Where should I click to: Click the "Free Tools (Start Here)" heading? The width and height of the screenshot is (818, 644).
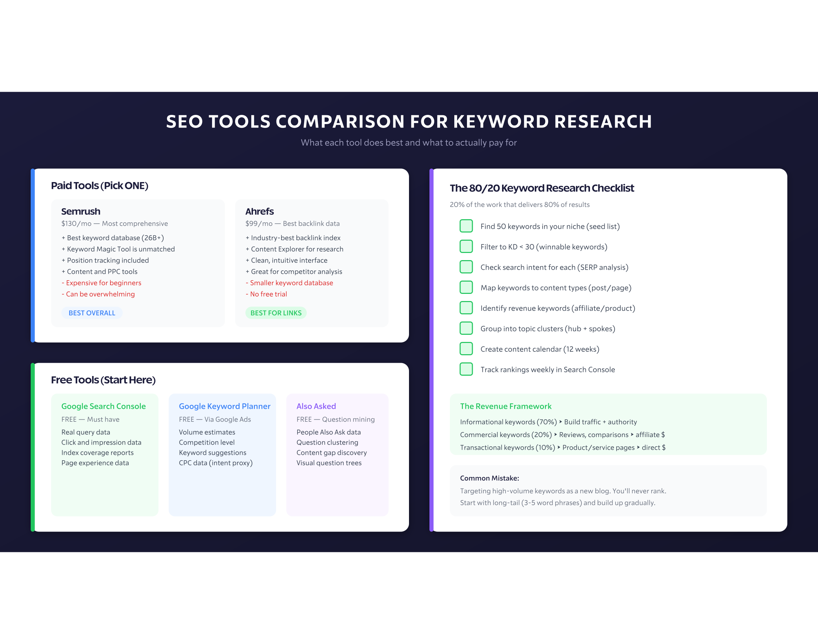tap(103, 380)
